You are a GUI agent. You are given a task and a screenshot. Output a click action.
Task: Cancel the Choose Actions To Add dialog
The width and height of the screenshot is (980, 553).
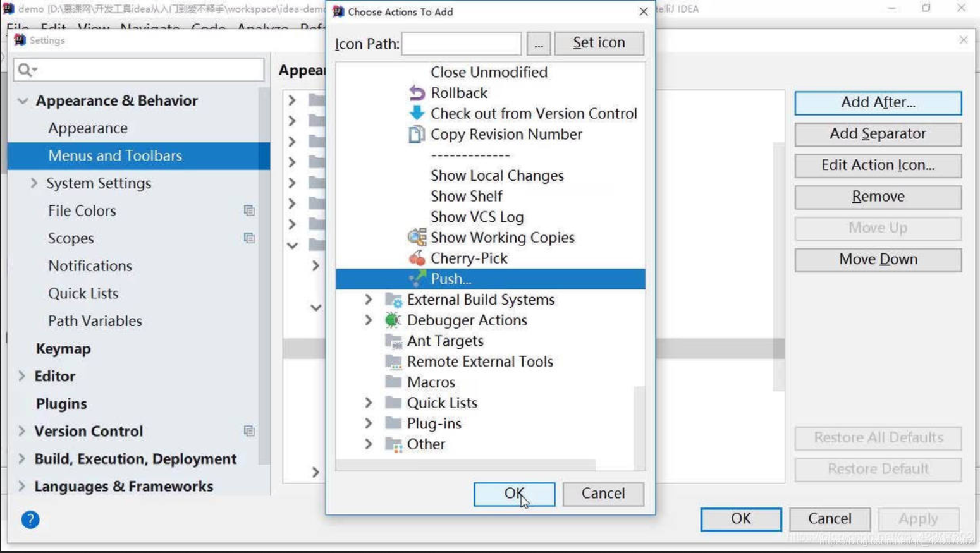603,494
